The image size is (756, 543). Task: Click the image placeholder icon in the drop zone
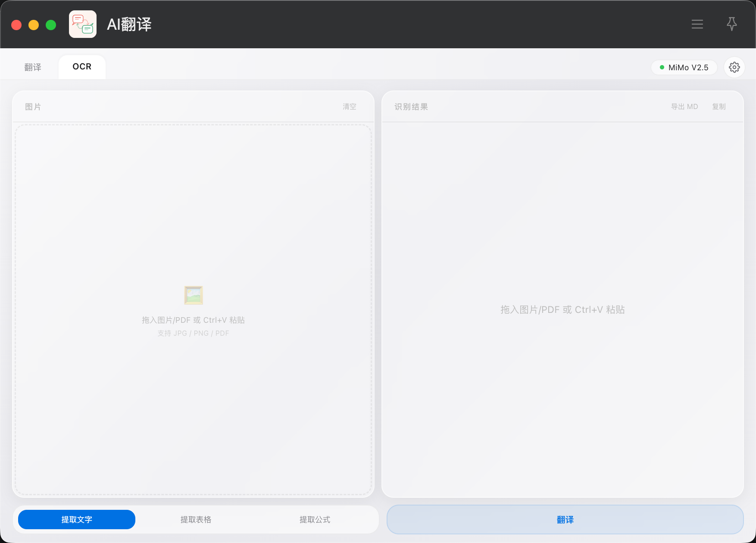(x=194, y=295)
